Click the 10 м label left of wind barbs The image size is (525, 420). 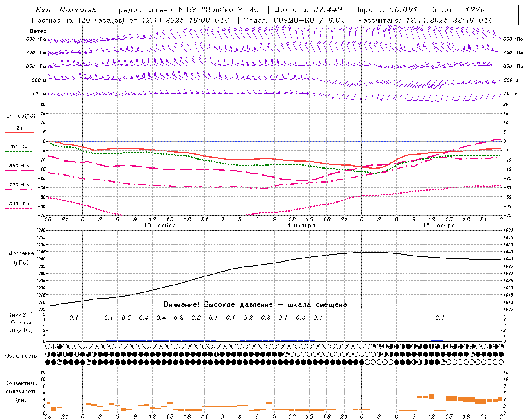tap(39, 94)
